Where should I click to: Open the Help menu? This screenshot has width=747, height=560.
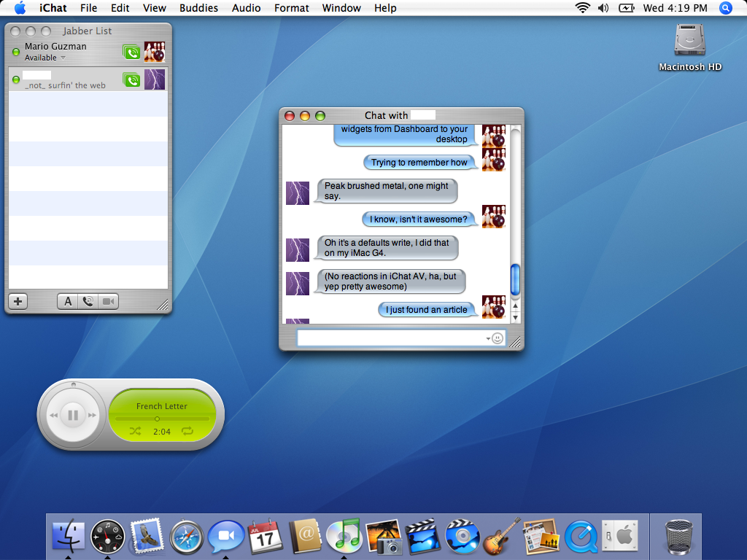pos(385,8)
